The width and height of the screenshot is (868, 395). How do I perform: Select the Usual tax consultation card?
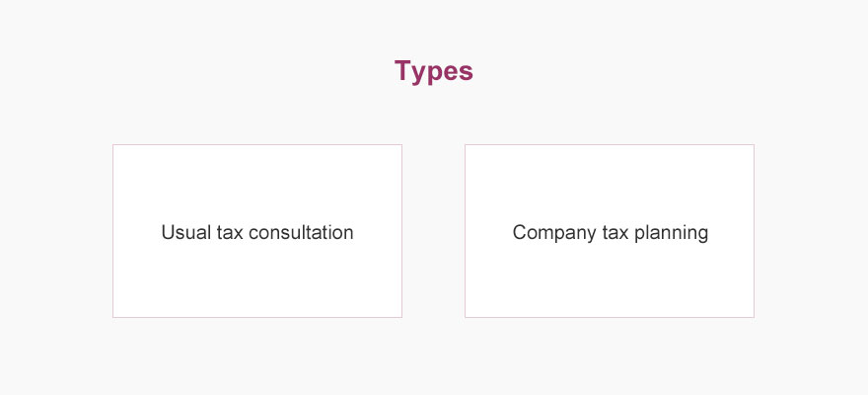257,231
